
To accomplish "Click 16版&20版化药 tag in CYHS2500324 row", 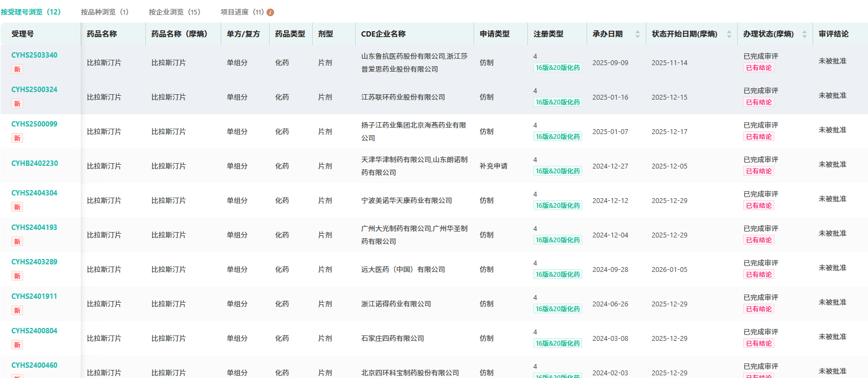I will pyautogui.click(x=558, y=102).
